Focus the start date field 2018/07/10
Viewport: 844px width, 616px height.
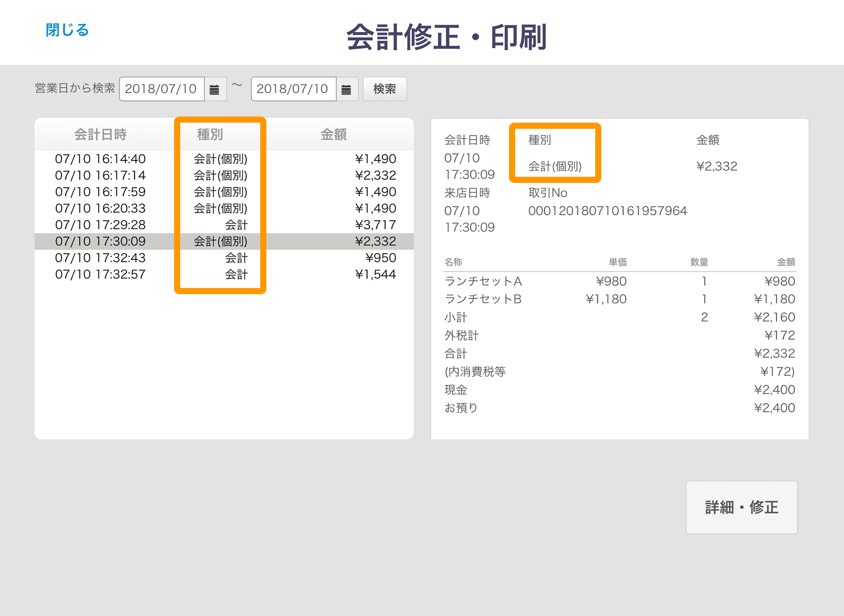coord(161,89)
